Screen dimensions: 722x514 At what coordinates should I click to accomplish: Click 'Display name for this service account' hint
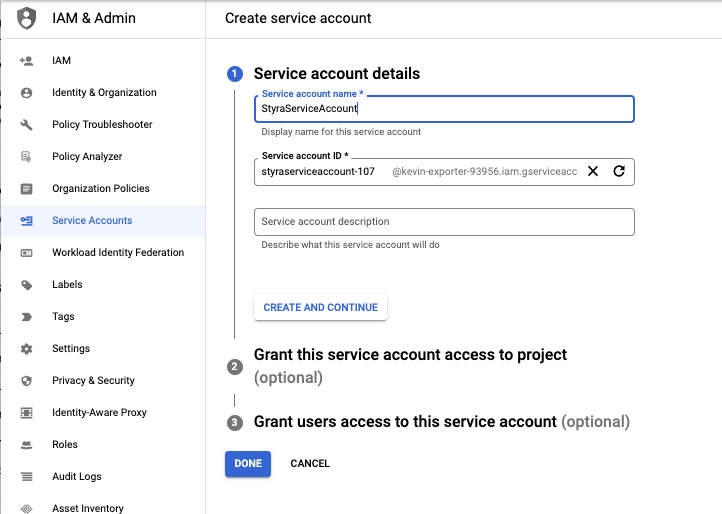point(341,132)
